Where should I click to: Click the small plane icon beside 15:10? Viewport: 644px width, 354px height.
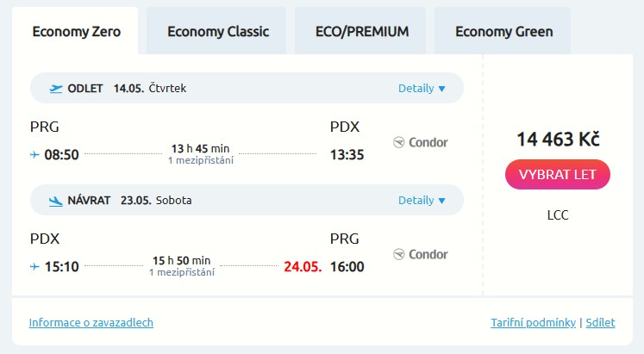pos(34,267)
